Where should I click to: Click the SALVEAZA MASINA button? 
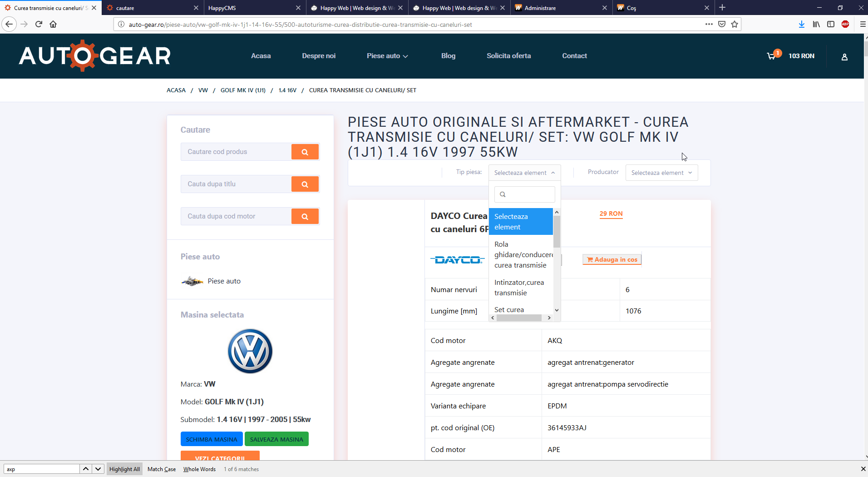pos(276,439)
